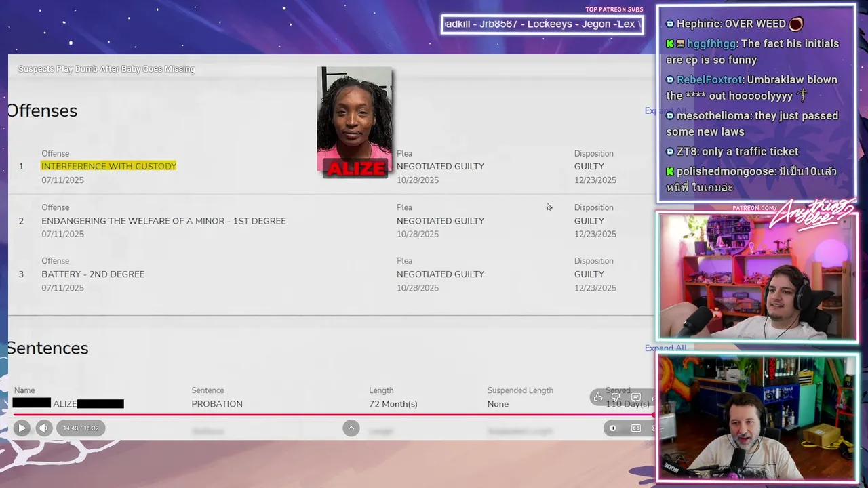This screenshot has height=488, width=868.
Task: Click the lower webcam feed with mural
Action: pos(757,418)
